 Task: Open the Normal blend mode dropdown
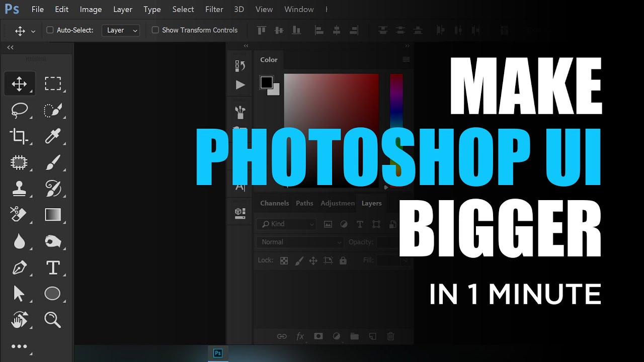(300, 242)
